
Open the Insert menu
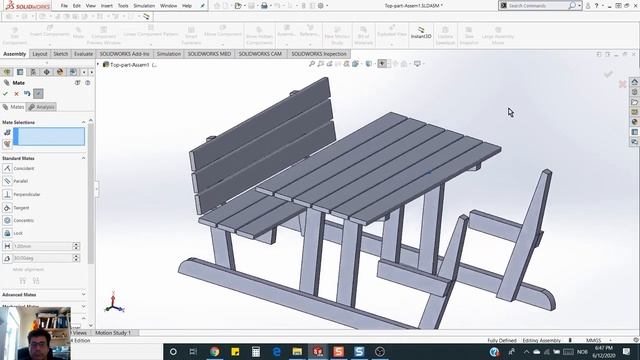coord(107,6)
